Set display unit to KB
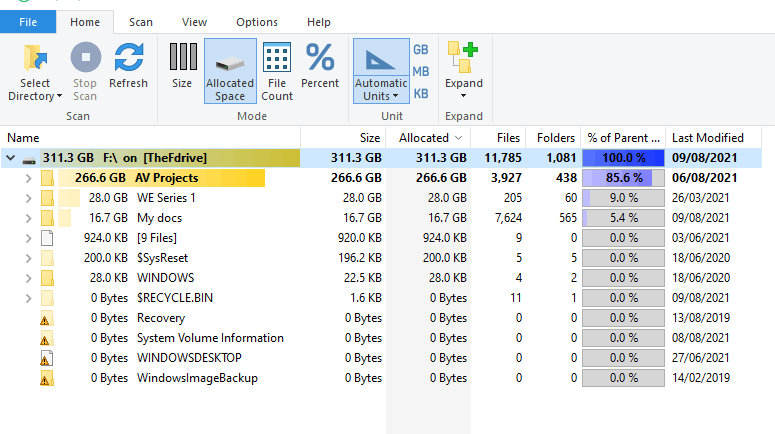The image size is (775, 434). 421,93
